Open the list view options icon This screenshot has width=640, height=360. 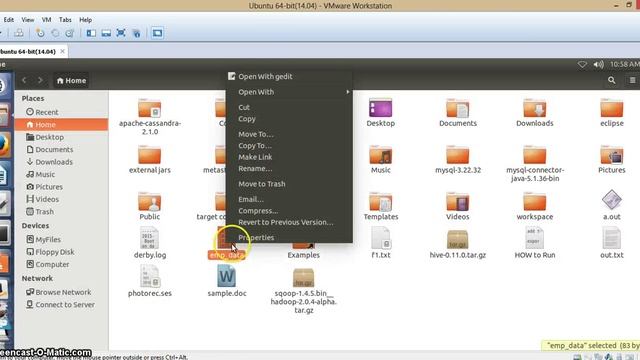(632, 80)
